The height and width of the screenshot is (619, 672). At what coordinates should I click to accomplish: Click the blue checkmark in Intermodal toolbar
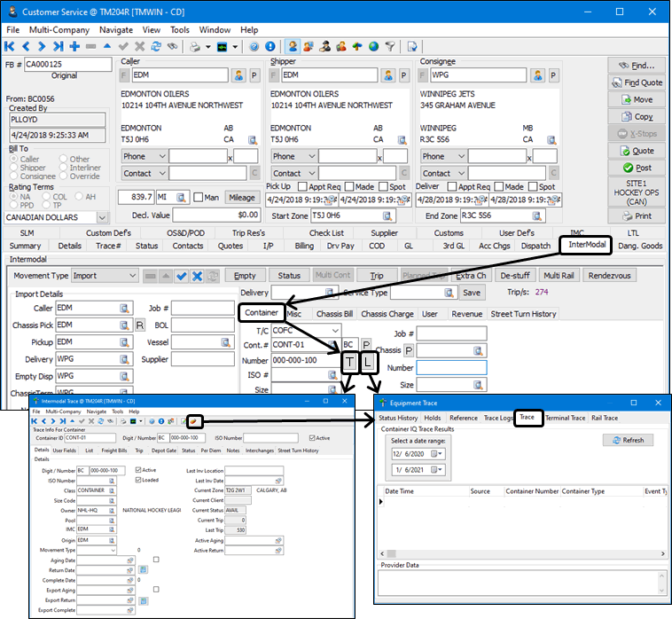click(x=182, y=276)
